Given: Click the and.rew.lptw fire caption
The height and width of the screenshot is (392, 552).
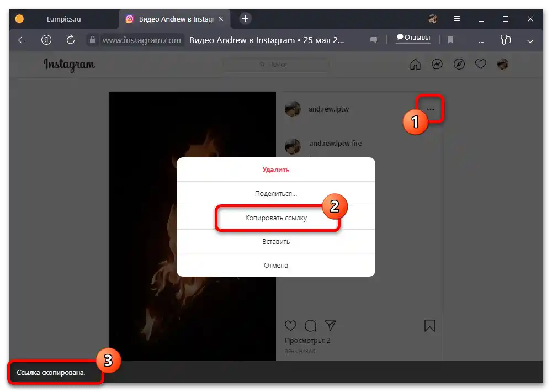Looking at the screenshot, I should (x=335, y=144).
